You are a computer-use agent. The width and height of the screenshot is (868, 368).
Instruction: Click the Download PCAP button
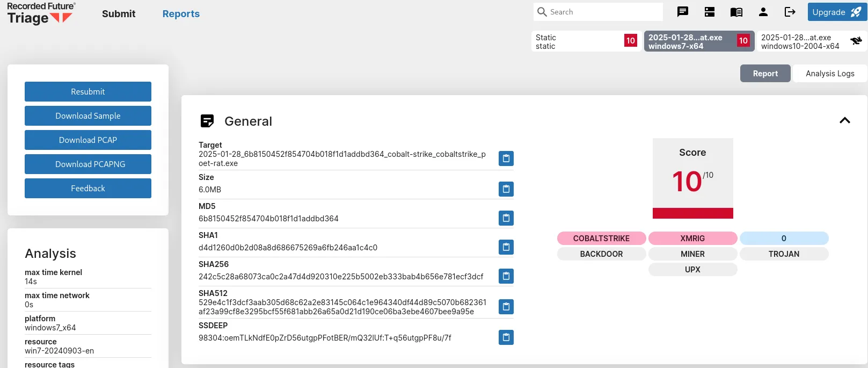pos(88,140)
